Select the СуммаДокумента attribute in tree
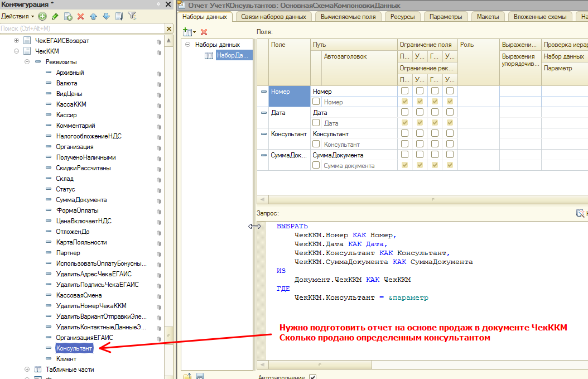Screen dimensions: 588x379 click(81, 200)
